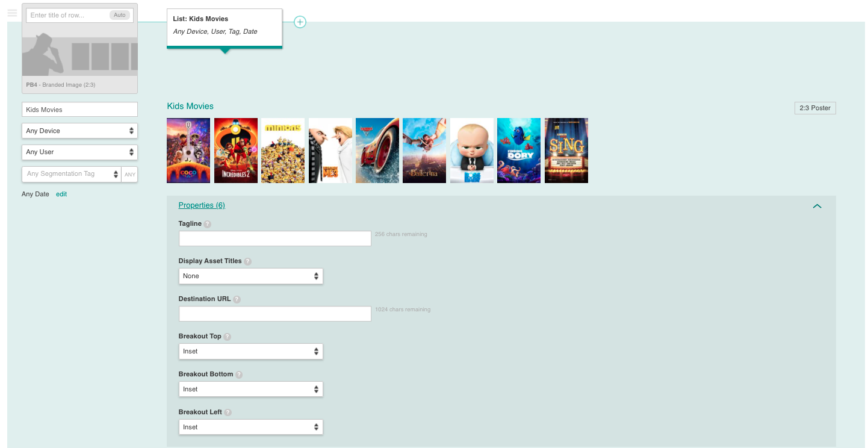The width and height of the screenshot is (868, 448).
Task: Select the Incredibles 2 poster
Action: pyautogui.click(x=236, y=151)
